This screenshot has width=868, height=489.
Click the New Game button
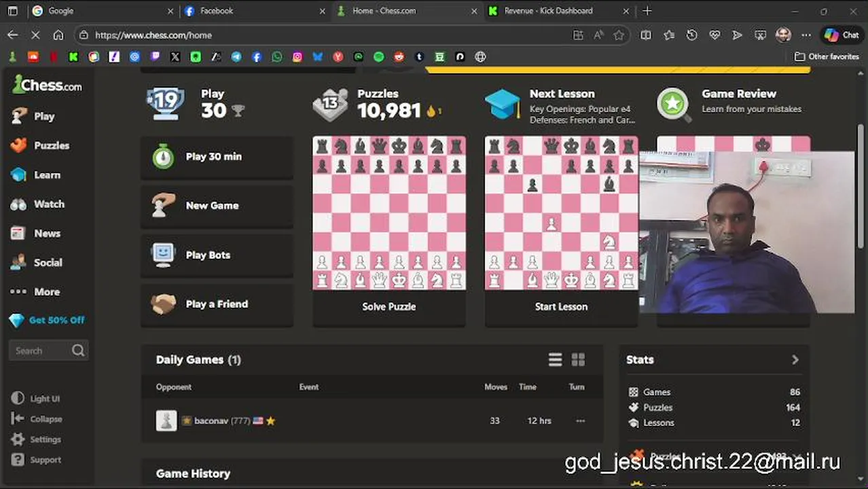click(217, 206)
